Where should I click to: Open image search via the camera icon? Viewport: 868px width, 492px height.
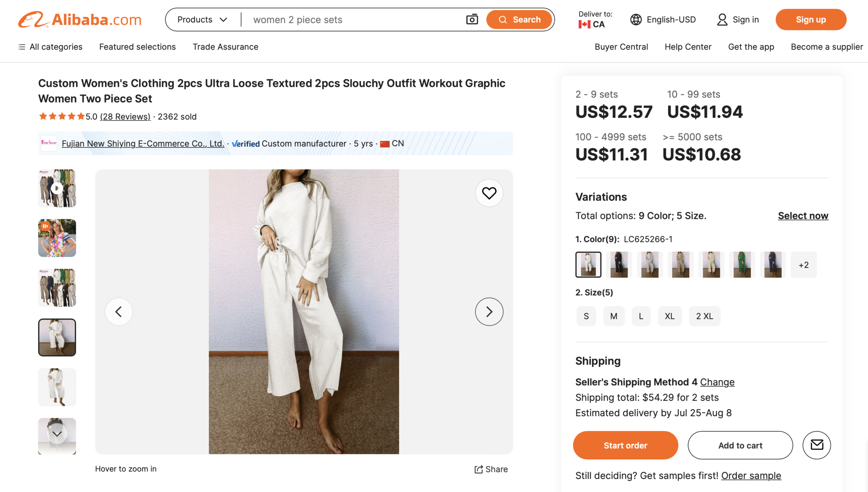click(472, 19)
